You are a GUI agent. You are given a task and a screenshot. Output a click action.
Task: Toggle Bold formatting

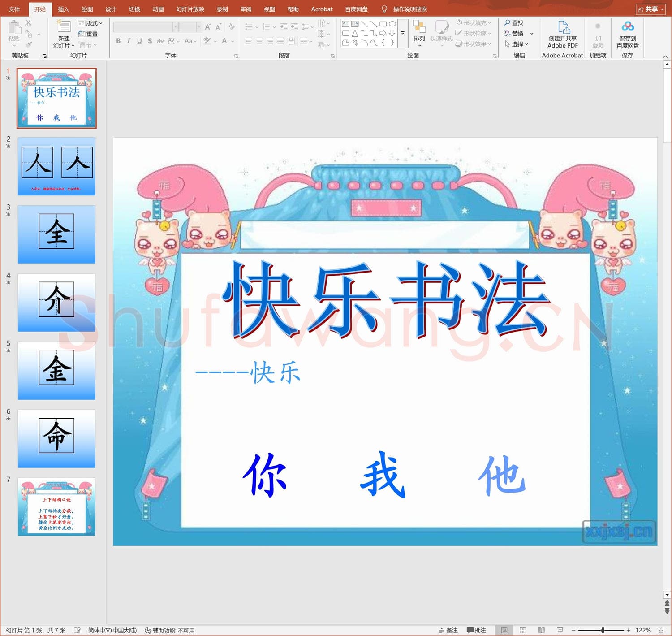tap(118, 41)
